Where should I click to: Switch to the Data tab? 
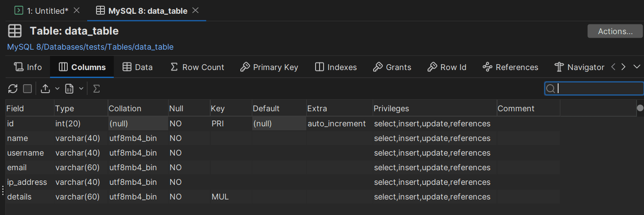click(x=138, y=67)
